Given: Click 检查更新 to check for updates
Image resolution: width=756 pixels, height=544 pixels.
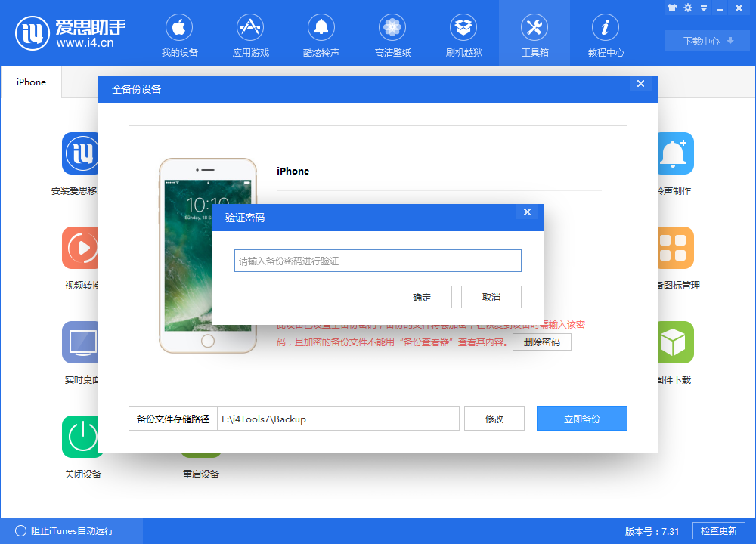Looking at the screenshot, I should point(718,530).
